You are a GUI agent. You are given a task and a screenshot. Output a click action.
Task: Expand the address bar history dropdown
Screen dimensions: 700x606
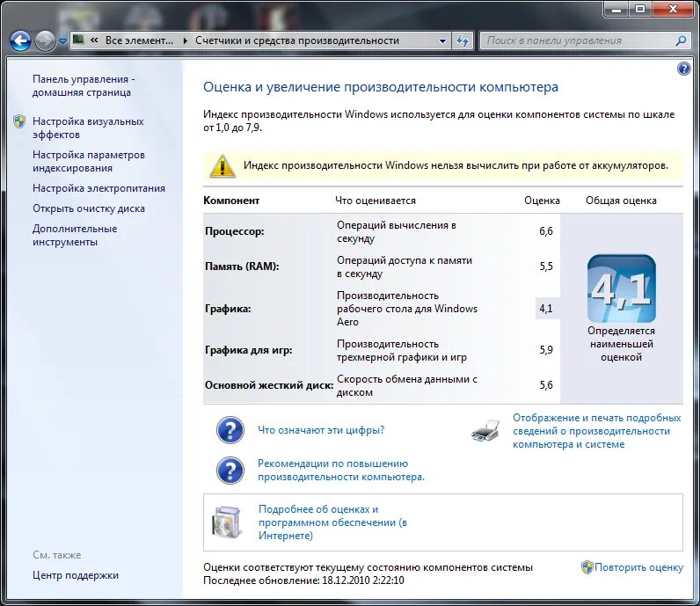tap(442, 40)
